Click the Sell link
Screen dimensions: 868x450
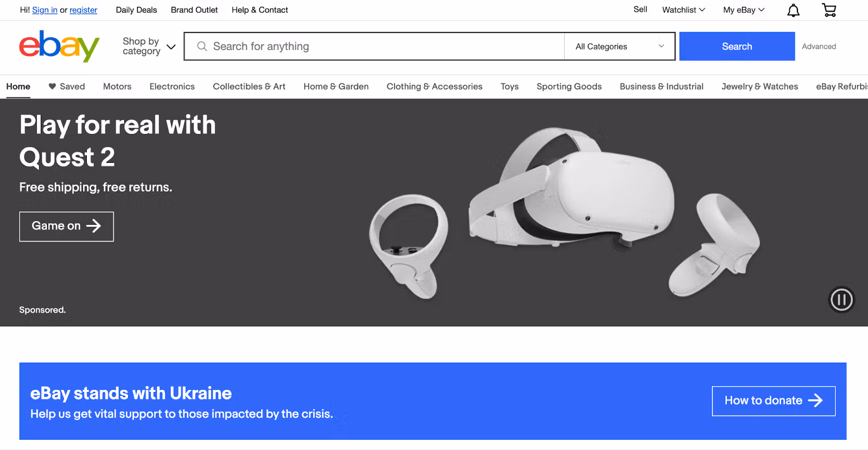click(x=640, y=9)
